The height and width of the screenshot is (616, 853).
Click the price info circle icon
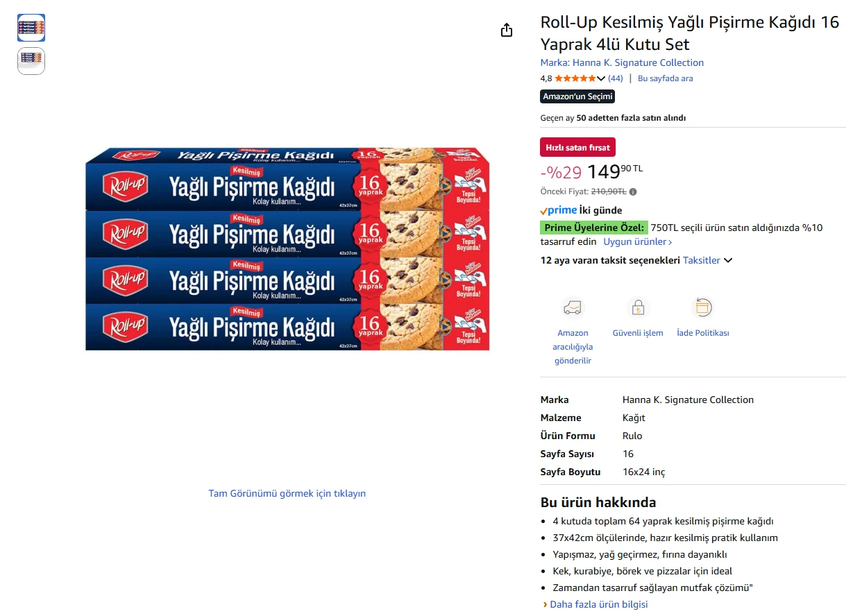[x=633, y=192]
